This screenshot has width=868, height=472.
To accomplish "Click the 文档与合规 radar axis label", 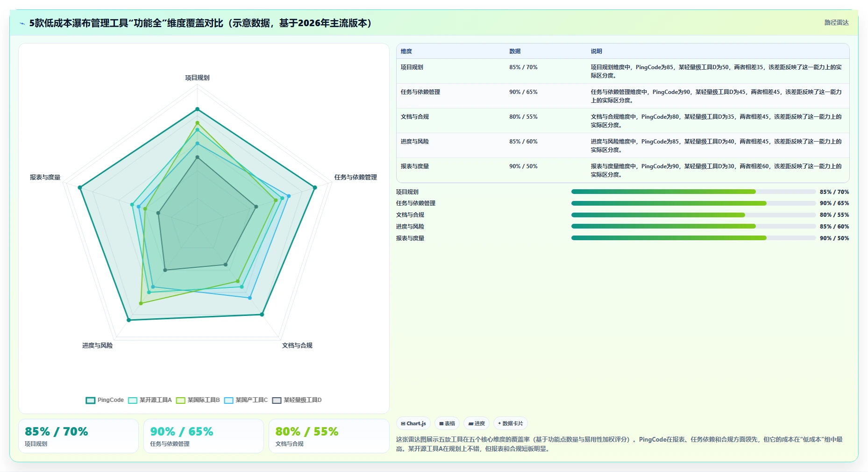I will click(x=297, y=345).
